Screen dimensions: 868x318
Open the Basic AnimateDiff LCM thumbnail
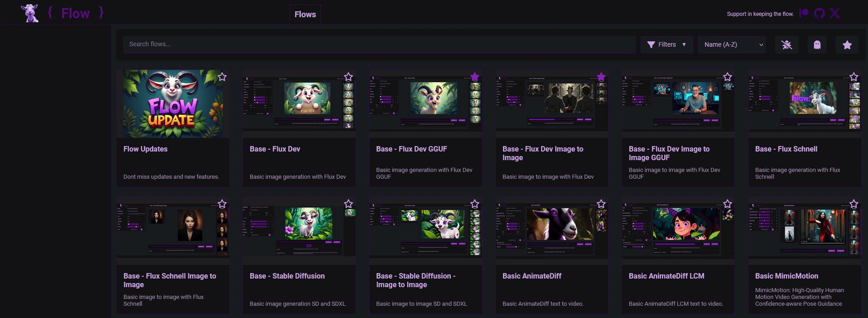coord(678,230)
